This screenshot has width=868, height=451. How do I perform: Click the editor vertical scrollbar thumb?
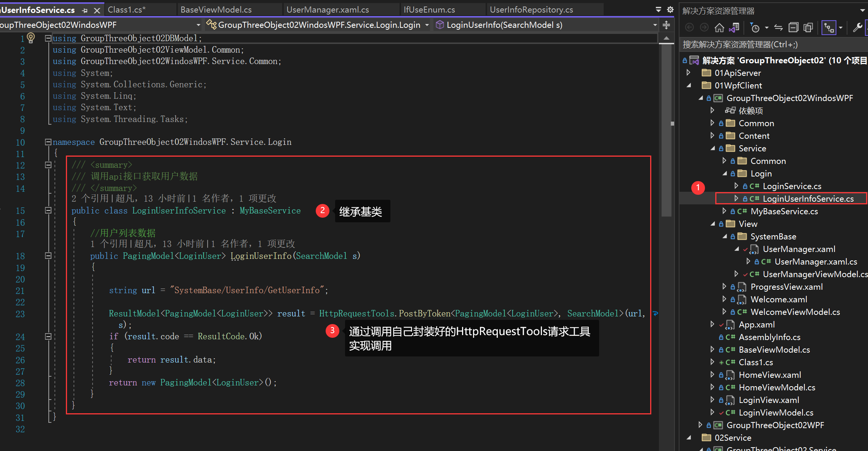tap(666, 130)
